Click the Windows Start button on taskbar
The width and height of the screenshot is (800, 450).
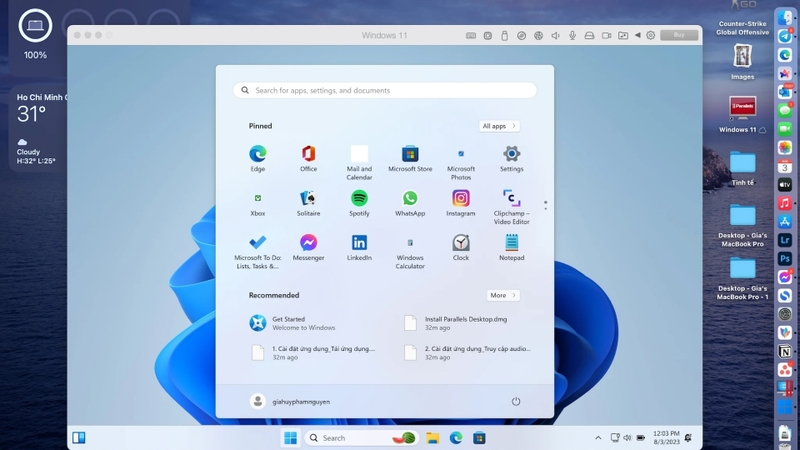[290, 438]
